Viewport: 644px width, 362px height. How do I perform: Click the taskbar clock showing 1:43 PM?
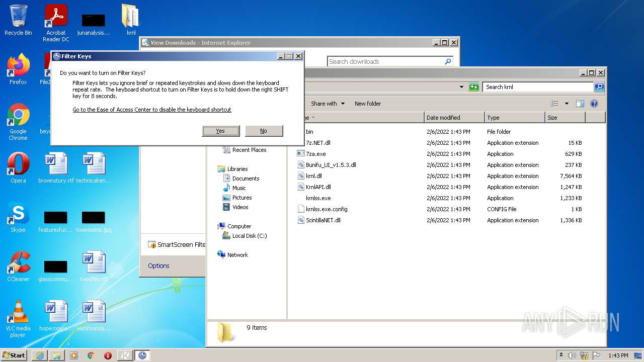[x=618, y=355]
